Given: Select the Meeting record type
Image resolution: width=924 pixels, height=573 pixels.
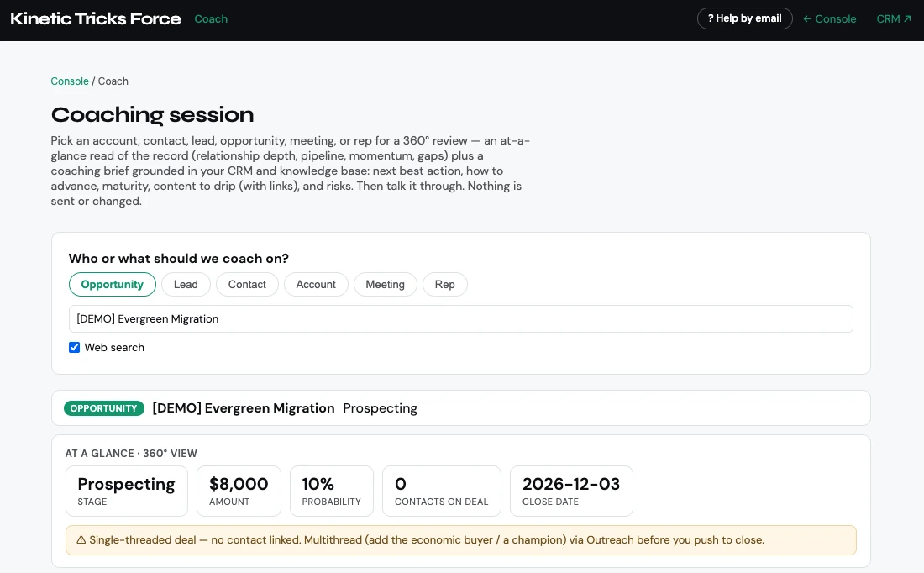Looking at the screenshot, I should coord(385,284).
